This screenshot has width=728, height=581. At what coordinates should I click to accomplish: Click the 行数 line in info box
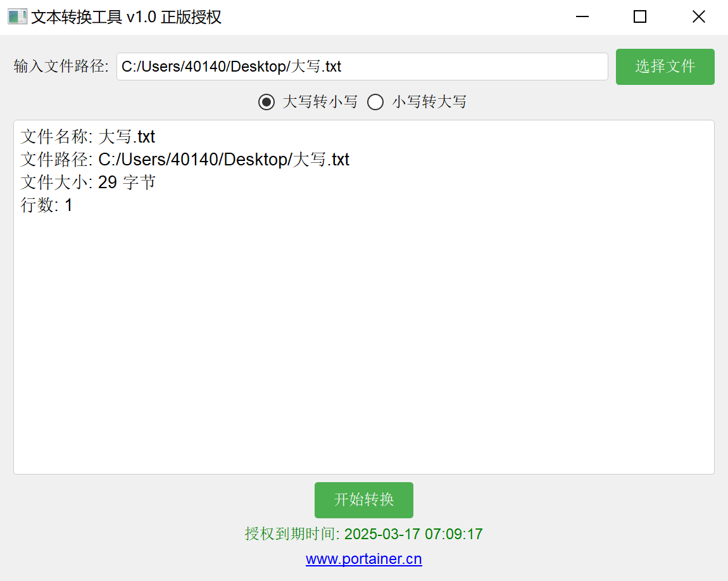point(46,205)
